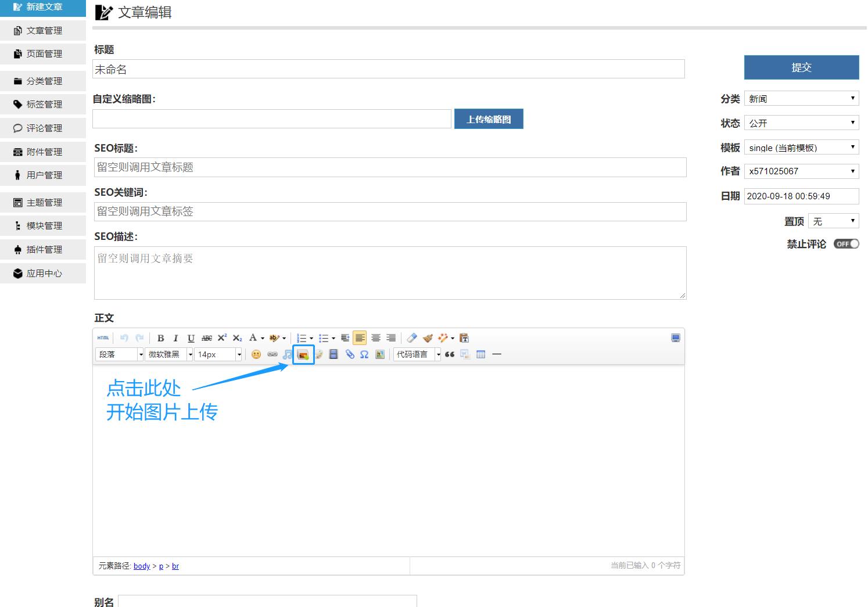Viewport: 868px width, 607px height.
Task: Toggle bold formatting
Action: [160, 338]
